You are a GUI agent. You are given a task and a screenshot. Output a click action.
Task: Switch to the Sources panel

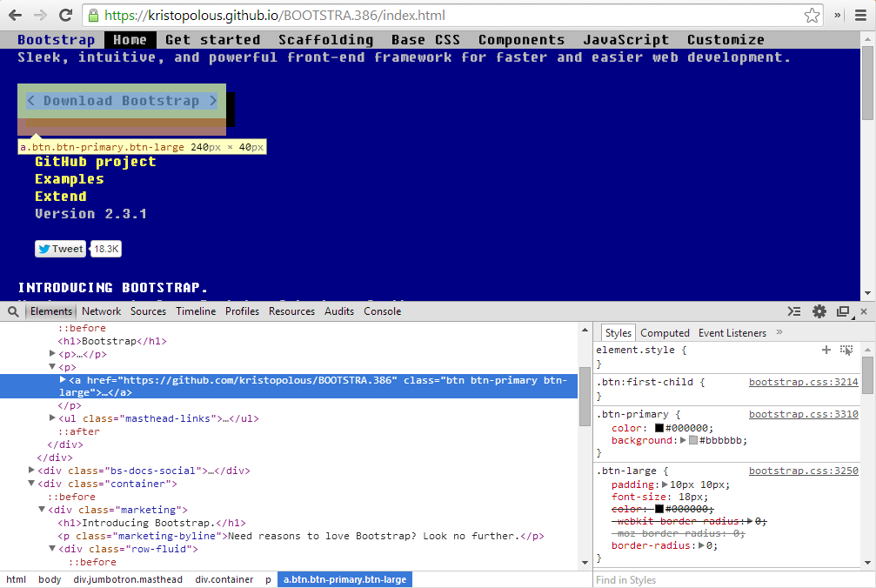[148, 311]
